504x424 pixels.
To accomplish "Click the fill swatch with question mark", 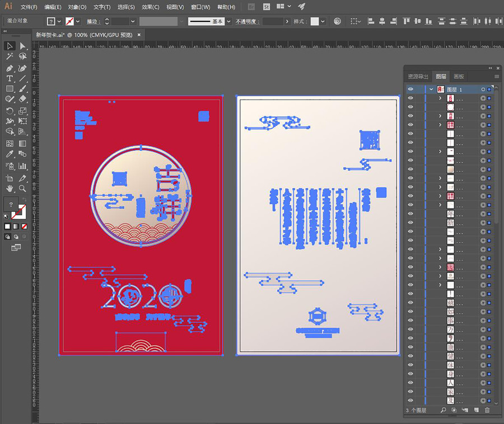I will pyautogui.click(x=11, y=204).
